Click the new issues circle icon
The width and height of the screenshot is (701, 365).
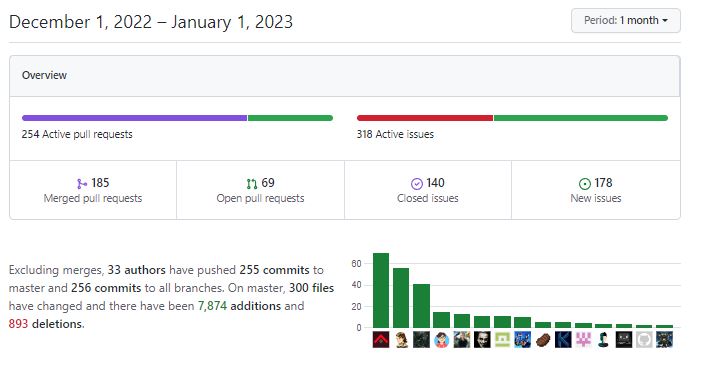(x=585, y=184)
